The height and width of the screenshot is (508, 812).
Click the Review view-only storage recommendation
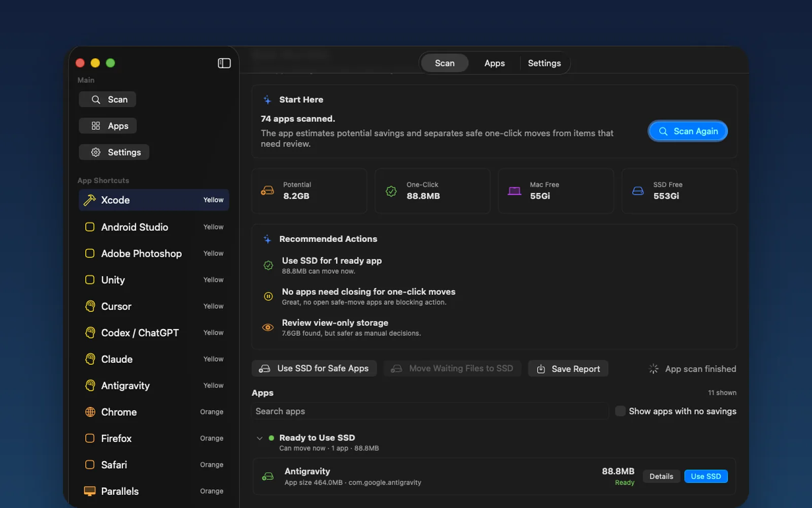click(x=335, y=323)
